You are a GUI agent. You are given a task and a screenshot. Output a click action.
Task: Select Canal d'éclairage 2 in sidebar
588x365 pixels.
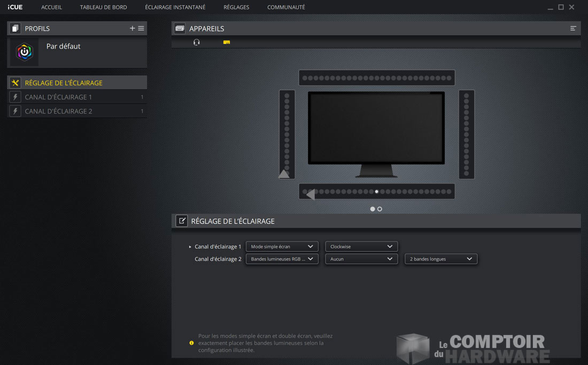coord(58,111)
